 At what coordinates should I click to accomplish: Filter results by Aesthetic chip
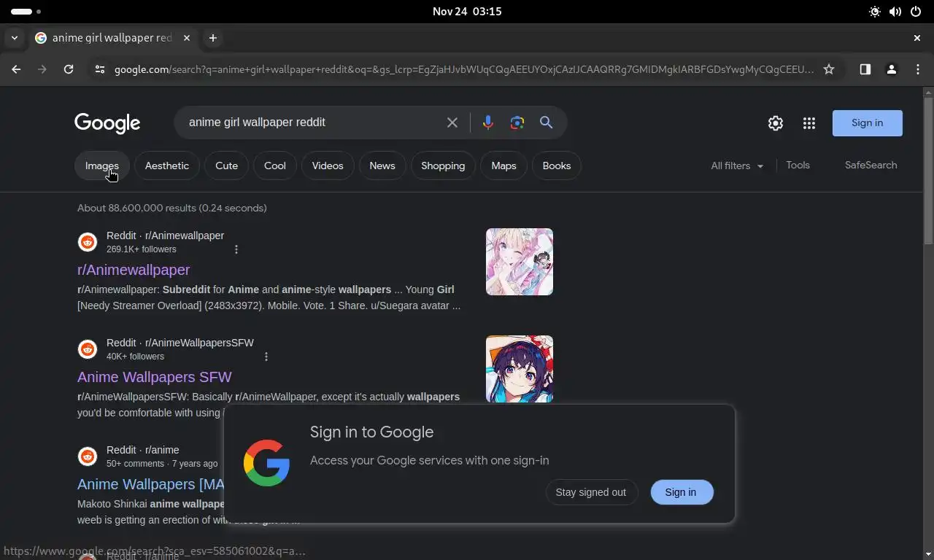pyautogui.click(x=167, y=166)
